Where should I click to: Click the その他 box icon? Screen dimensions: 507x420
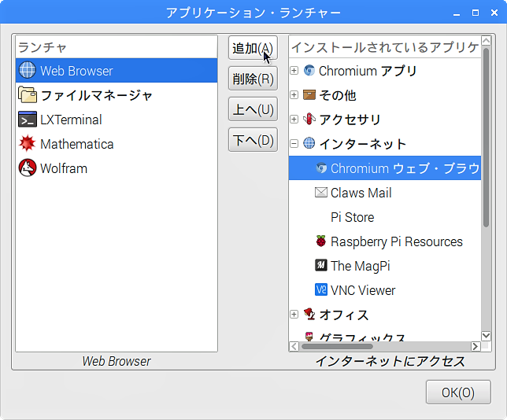pyautogui.click(x=309, y=94)
